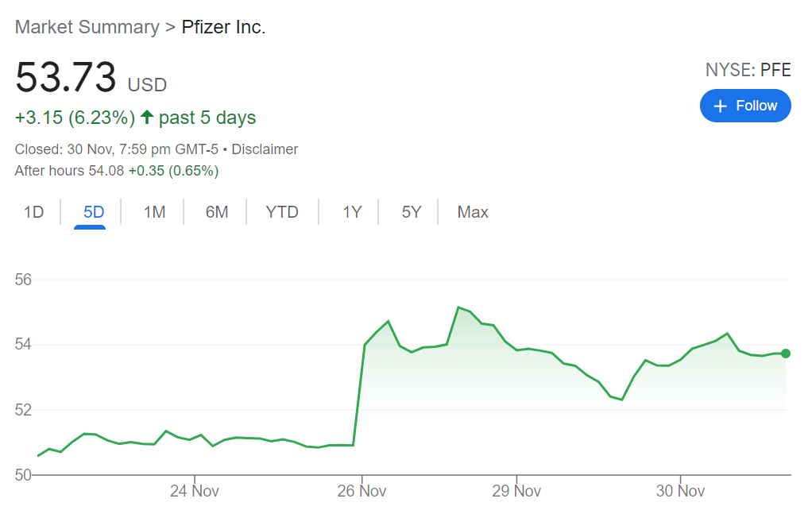
Task: Switch to the 6M range tab
Action: [216, 212]
